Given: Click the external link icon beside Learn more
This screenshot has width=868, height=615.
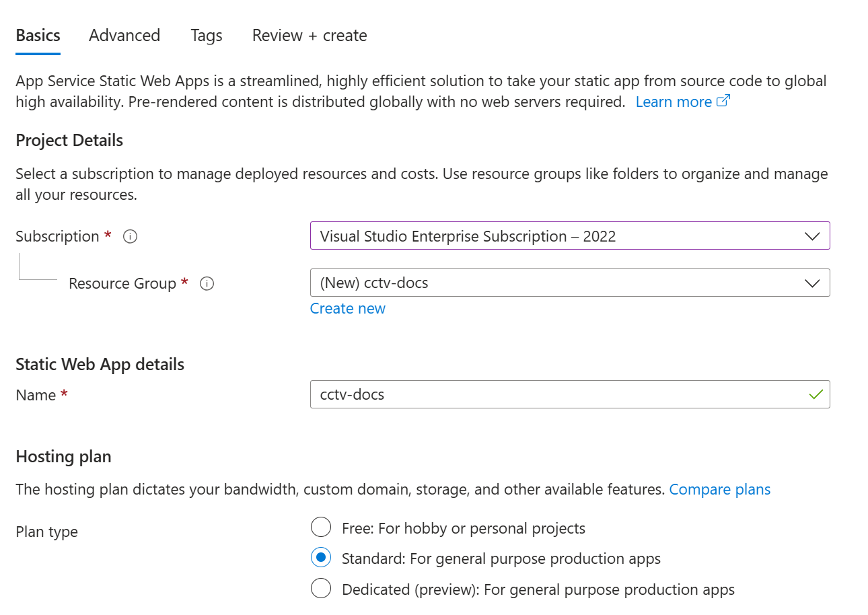Looking at the screenshot, I should coord(723,102).
